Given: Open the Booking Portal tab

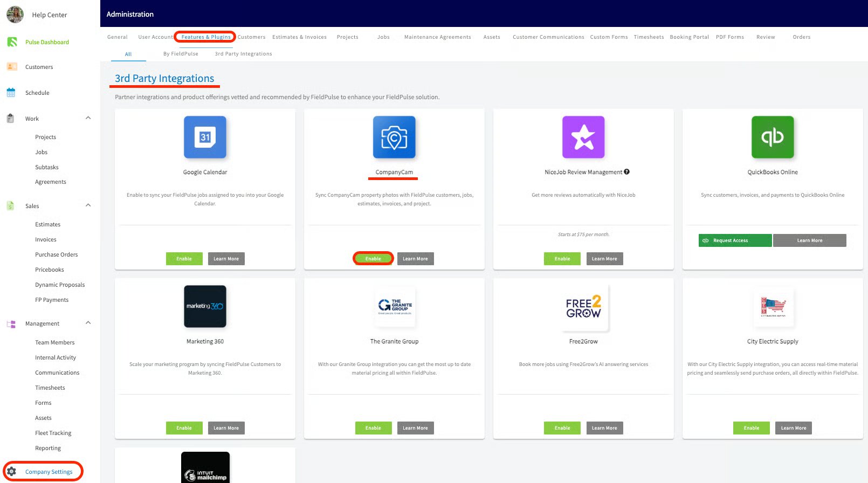Looking at the screenshot, I should point(689,37).
